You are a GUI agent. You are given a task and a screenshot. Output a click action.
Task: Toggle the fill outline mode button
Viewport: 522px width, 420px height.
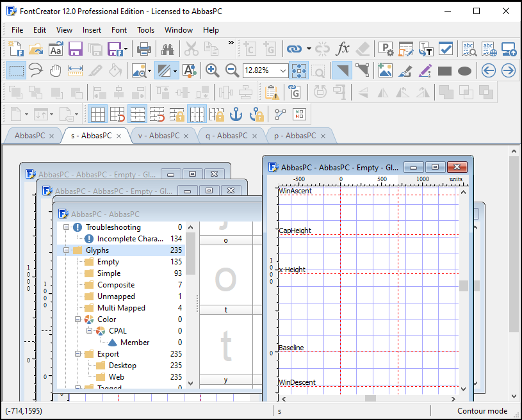(x=163, y=70)
